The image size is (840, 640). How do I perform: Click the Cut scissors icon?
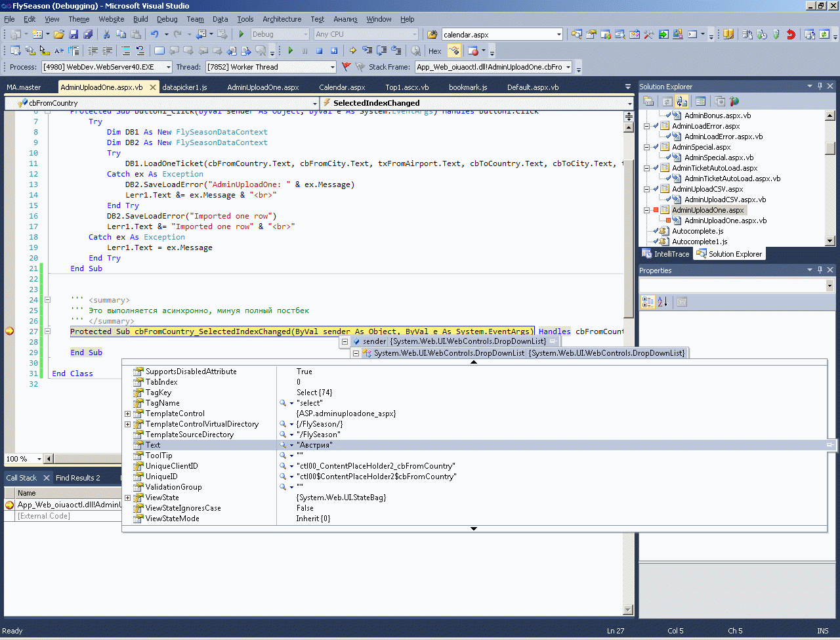click(x=107, y=34)
